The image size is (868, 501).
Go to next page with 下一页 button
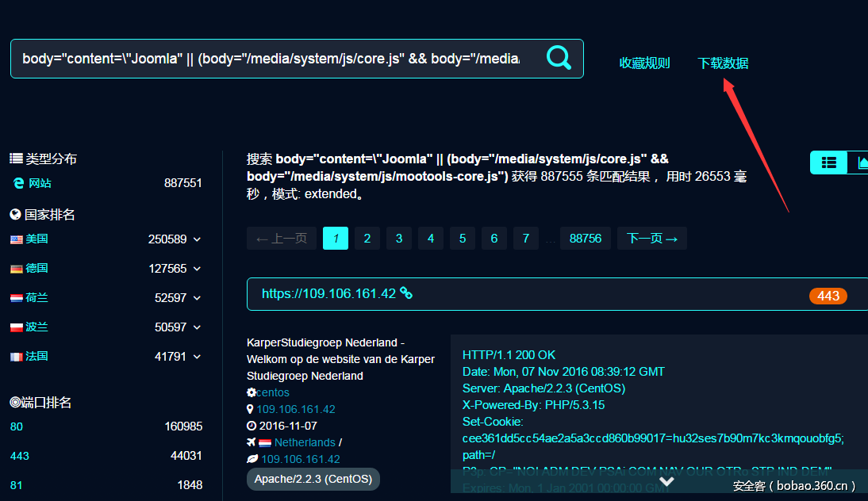click(651, 238)
